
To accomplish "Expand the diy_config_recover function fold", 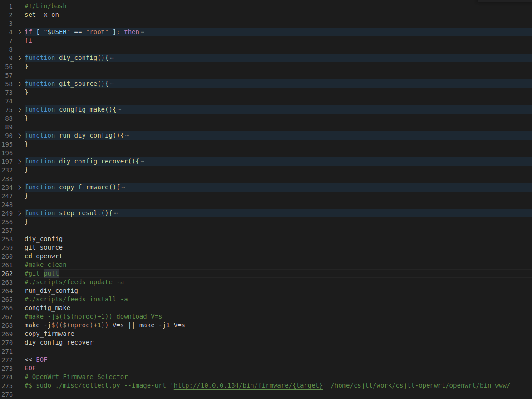I will 20,161.
